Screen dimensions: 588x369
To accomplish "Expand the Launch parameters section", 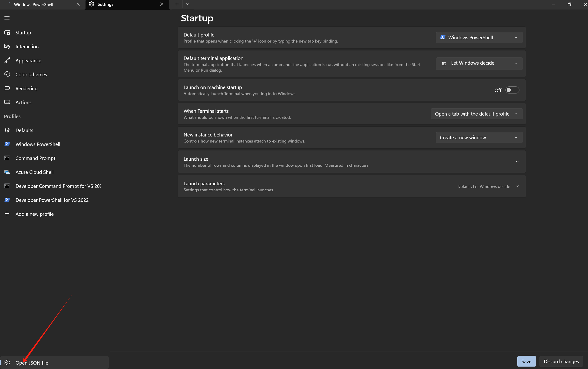I will pyautogui.click(x=517, y=186).
